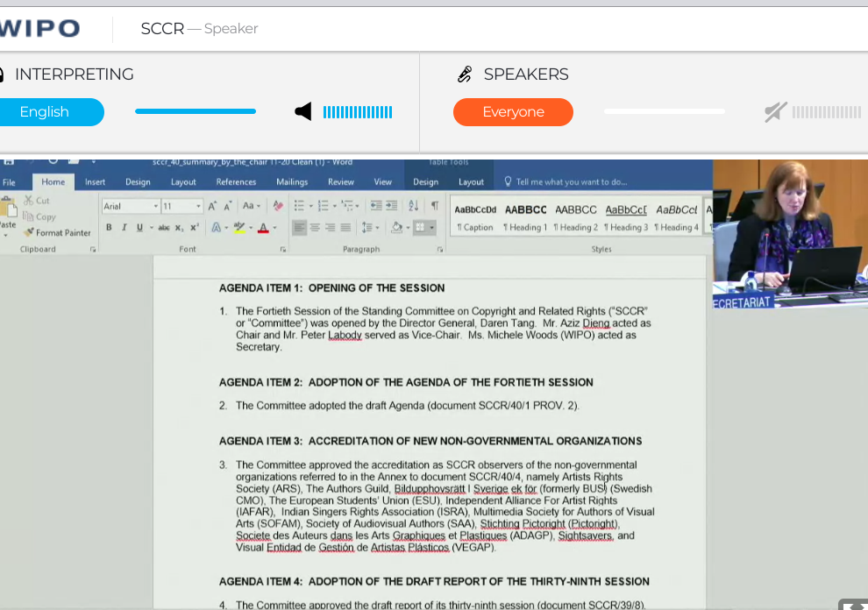Click the SPEAKERS microphone icon

tap(465, 74)
